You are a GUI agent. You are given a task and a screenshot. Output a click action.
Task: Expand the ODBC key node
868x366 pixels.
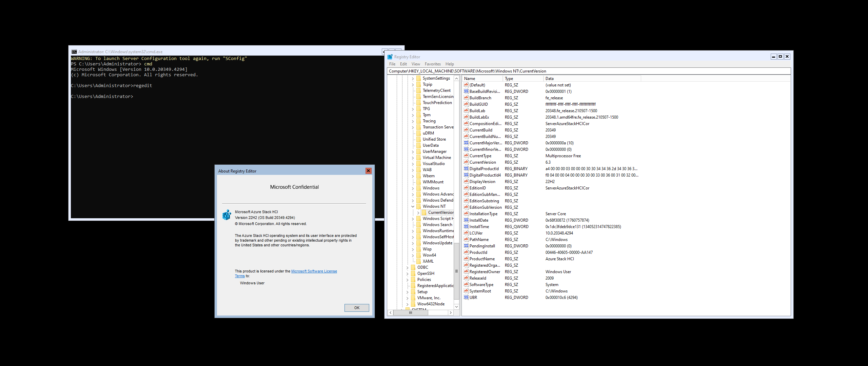[x=407, y=267]
